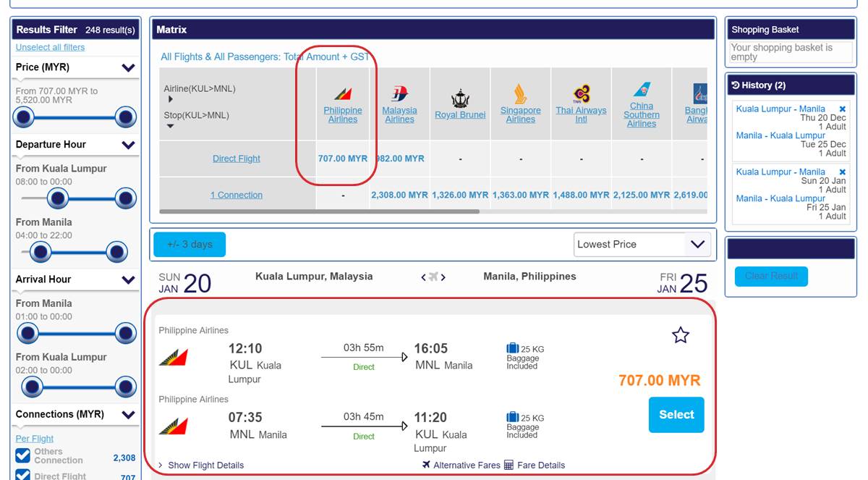Click the China Southern Airlines logo
This screenshot has width=868, height=480.
pyautogui.click(x=642, y=90)
